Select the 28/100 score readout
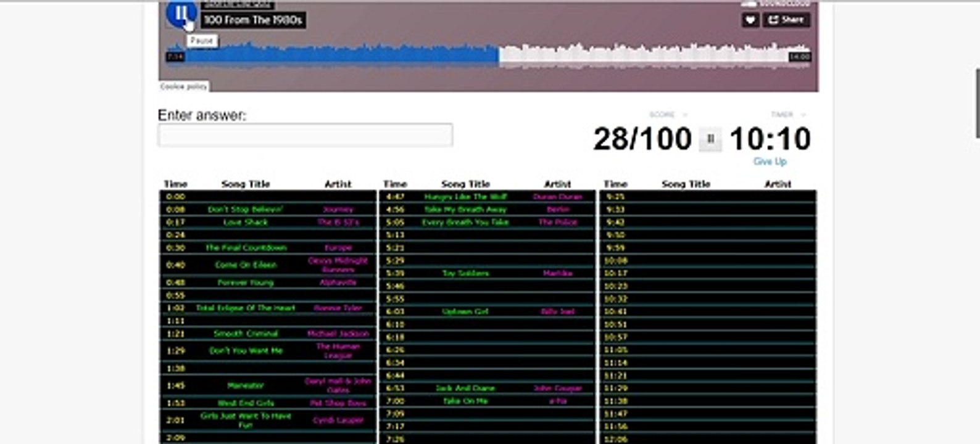This screenshot has width=980, height=444. [642, 139]
